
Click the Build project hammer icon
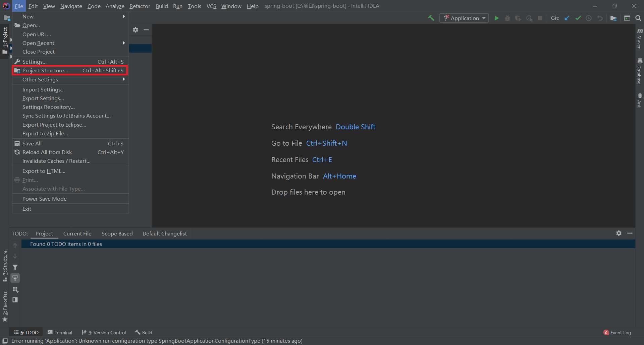click(431, 18)
